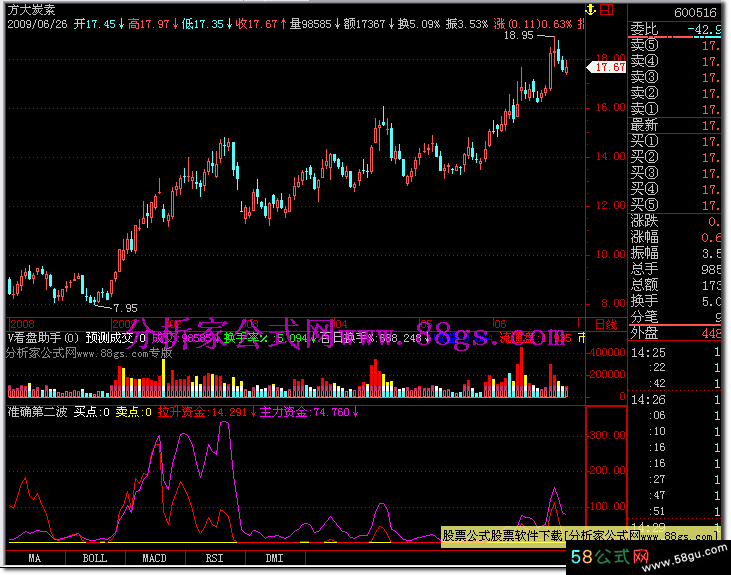Click the 7.95 low price marker
The image size is (731, 575).
(x=125, y=308)
